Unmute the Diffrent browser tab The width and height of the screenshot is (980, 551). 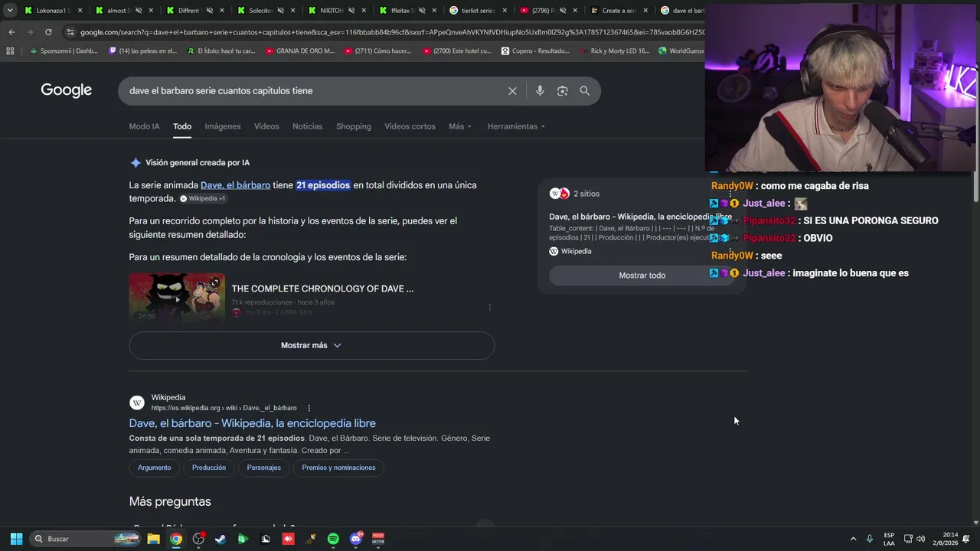[x=208, y=11]
